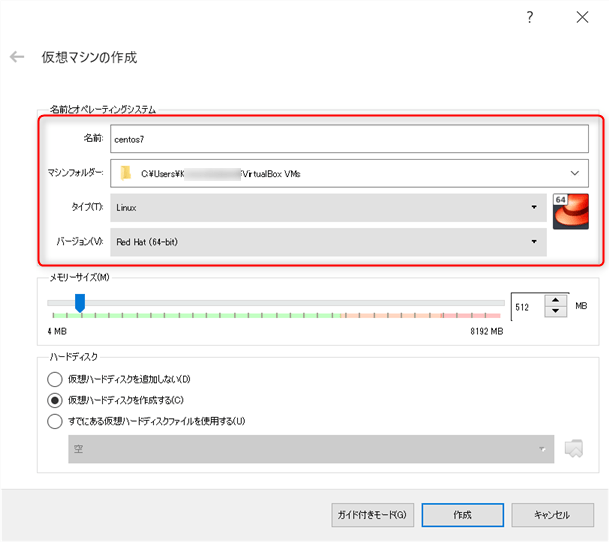Screen dimensions: 609x542
Task: Click the back arrow icon
Action: point(17,57)
